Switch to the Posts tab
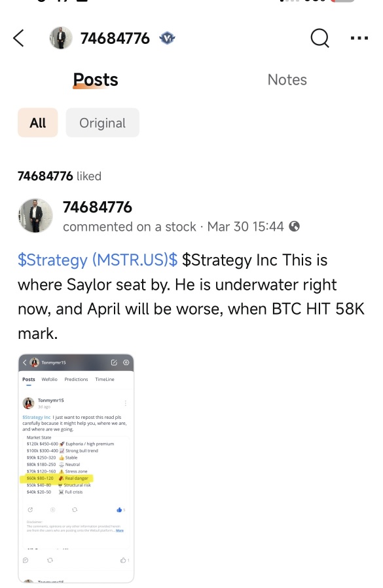The height and width of the screenshot is (588, 383). pos(96,80)
